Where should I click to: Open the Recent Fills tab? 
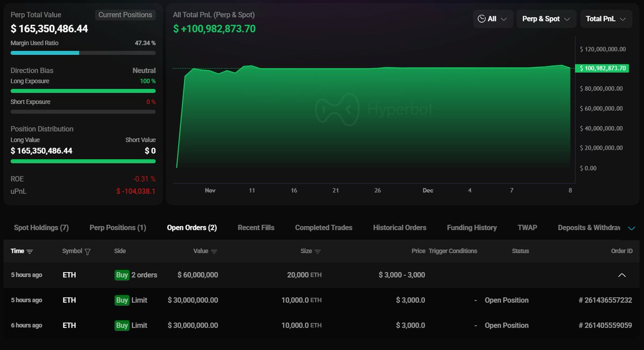click(255, 228)
